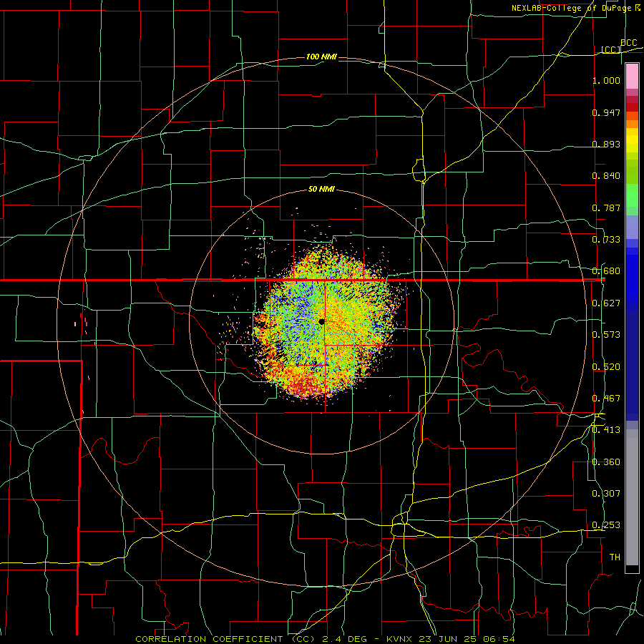Select the 0.947 legend value
Viewport: 644px width, 644px height.
(x=606, y=112)
